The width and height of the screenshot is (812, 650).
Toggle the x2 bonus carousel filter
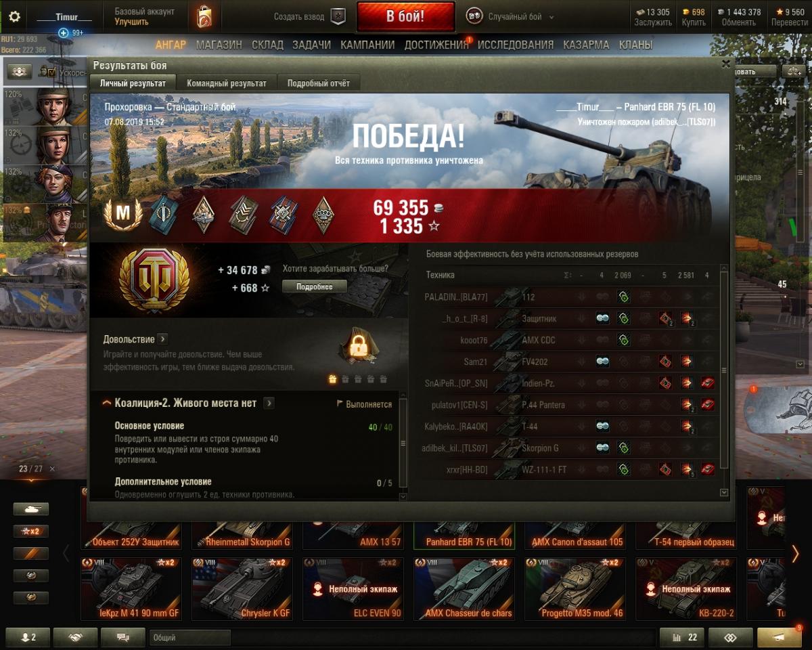(31, 532)
